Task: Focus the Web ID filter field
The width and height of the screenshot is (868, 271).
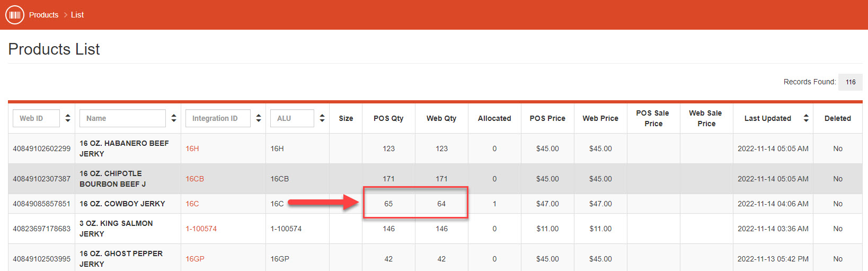Action: [36, 118]
